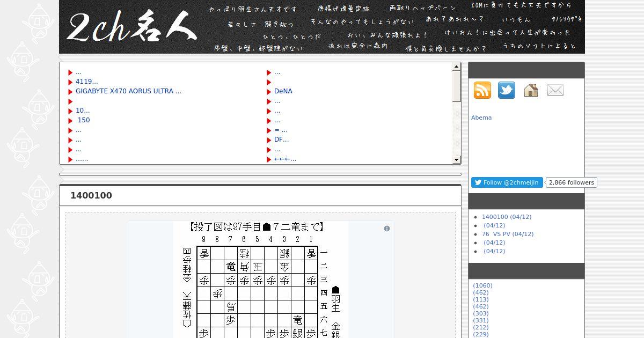
Task: Open the DF... headline link
Action: (x=282, y=139)
